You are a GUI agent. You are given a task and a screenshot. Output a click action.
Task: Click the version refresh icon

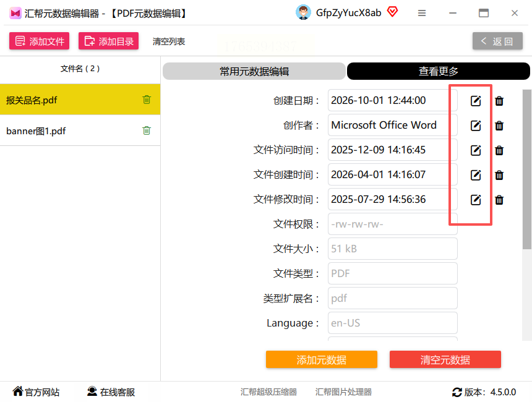[457, 392]
